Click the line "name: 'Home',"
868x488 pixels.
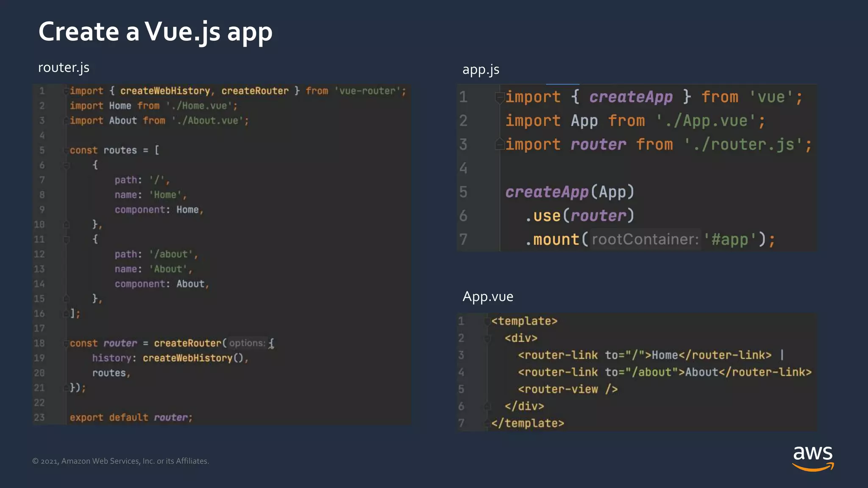click(150, 195)
